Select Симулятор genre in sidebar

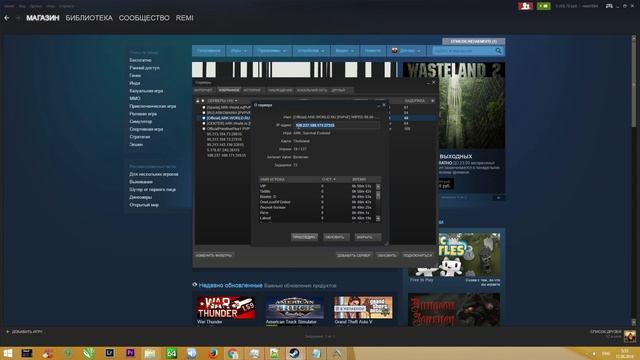140,122
